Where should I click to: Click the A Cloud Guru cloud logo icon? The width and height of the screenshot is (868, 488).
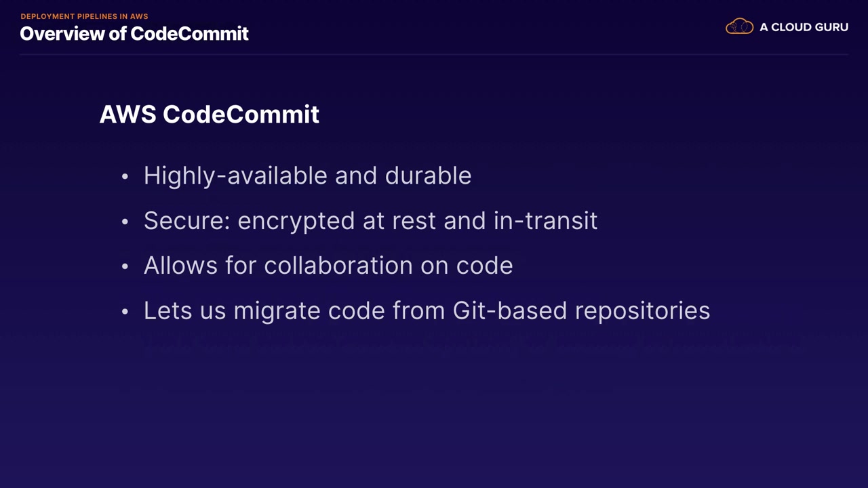(x=739, y=27)
